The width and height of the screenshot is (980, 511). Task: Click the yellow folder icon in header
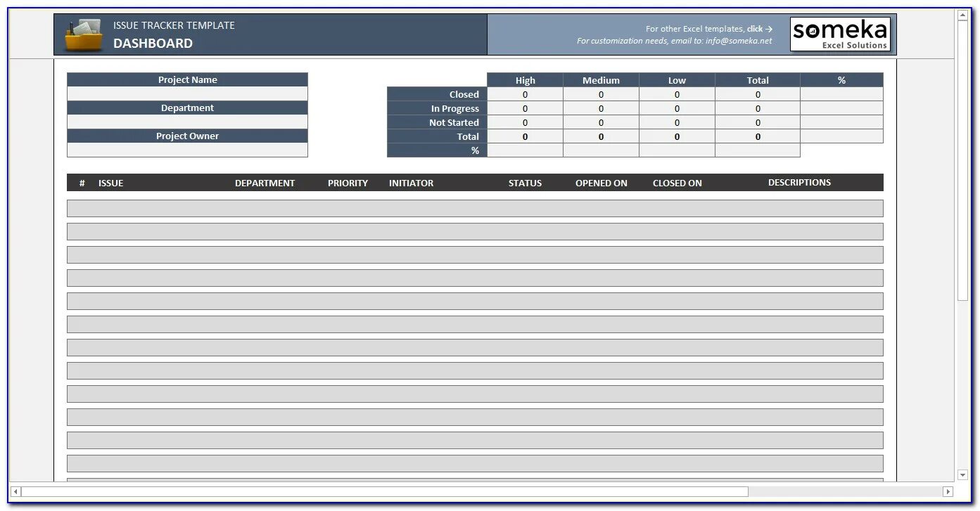click(x=84, y=35)
